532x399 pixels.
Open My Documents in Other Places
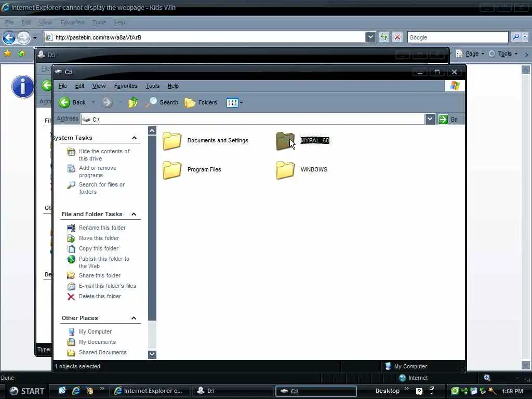(x=97, y=342)
